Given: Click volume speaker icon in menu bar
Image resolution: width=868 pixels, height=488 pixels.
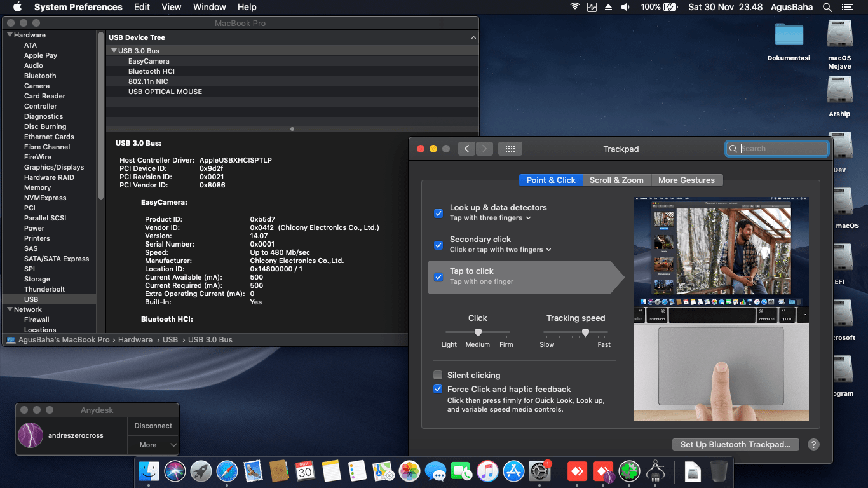Looking at the screenshot, I should tap(625, 7).
